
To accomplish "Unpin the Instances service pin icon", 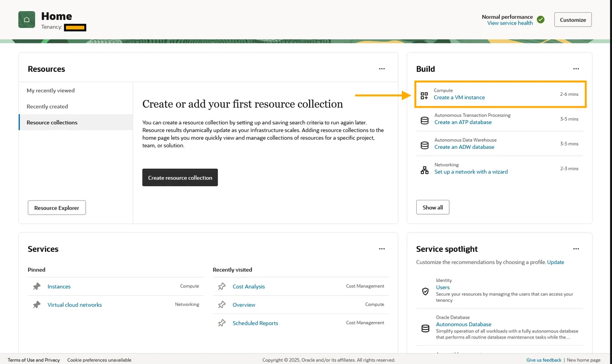I will point(37,287).
